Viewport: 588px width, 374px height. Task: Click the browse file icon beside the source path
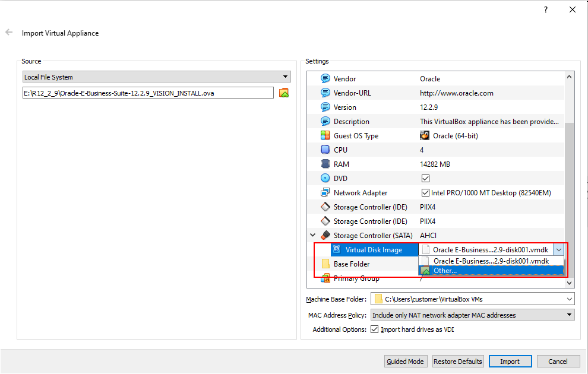(x=284, y=93)
